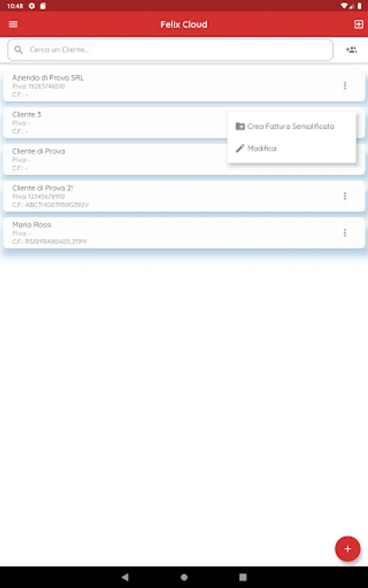Tap Android recent apps square button
The width and height of the screenshot is (368, 588).
point(243,577)
